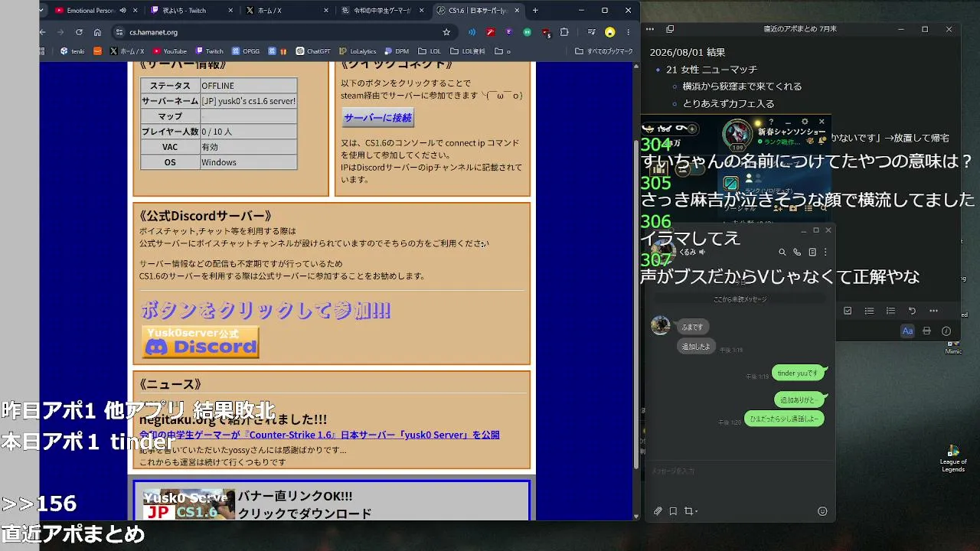This screenshot has height=551, width=980.
Task: Open the League client help question mark
Action: pyautogui.click(x=771, y=122)
